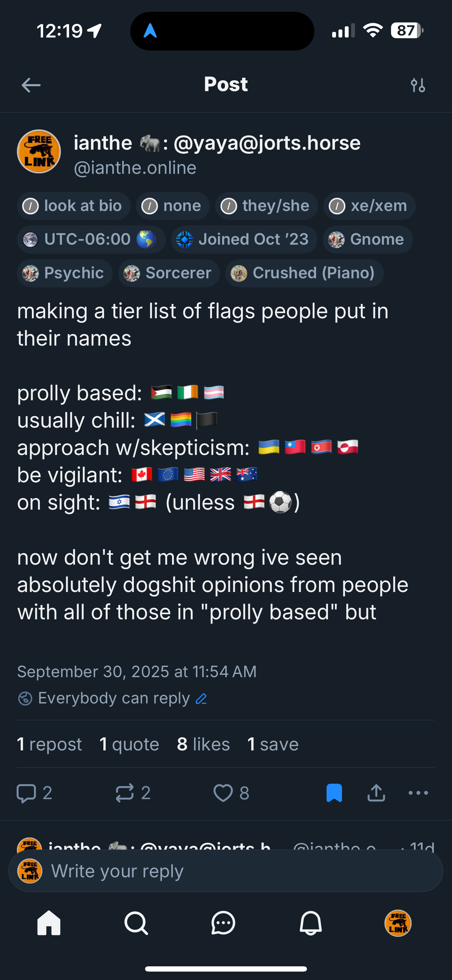Open Home tab in bottom bar
452x980 pixels.
[49, 923]
